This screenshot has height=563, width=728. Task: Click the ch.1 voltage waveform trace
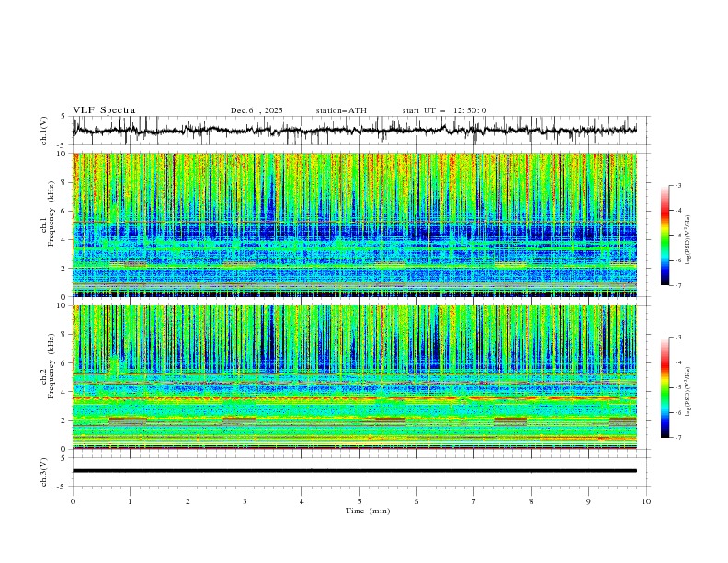click(354, 130)
